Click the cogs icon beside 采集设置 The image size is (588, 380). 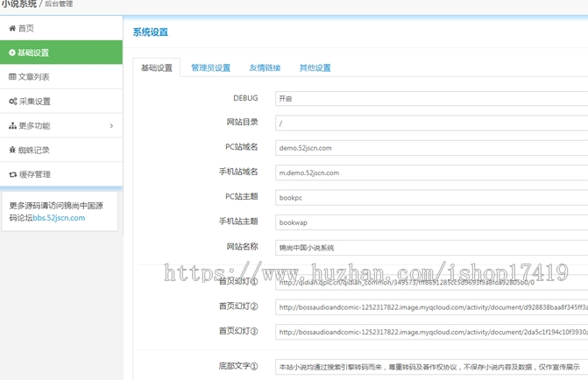(13, 102)
